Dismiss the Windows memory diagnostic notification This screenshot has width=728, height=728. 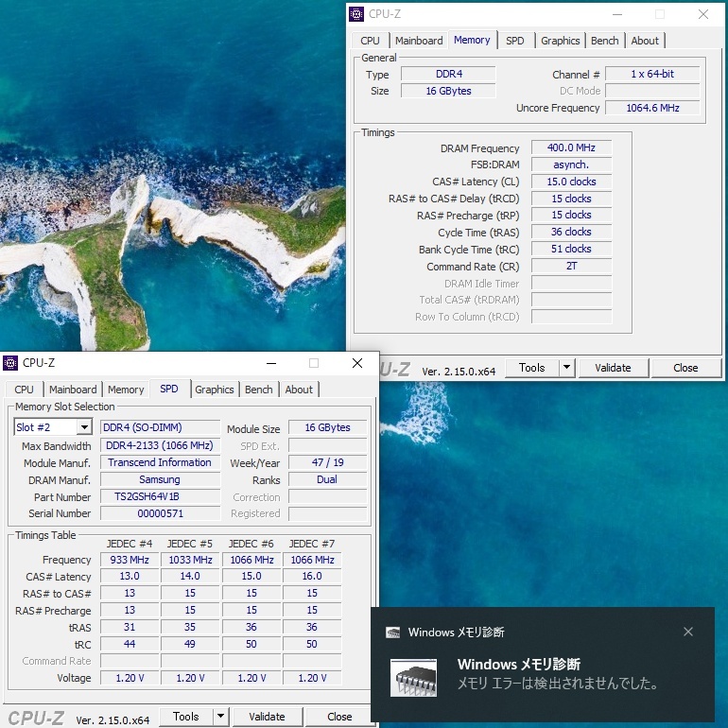[x=688, y=632]
